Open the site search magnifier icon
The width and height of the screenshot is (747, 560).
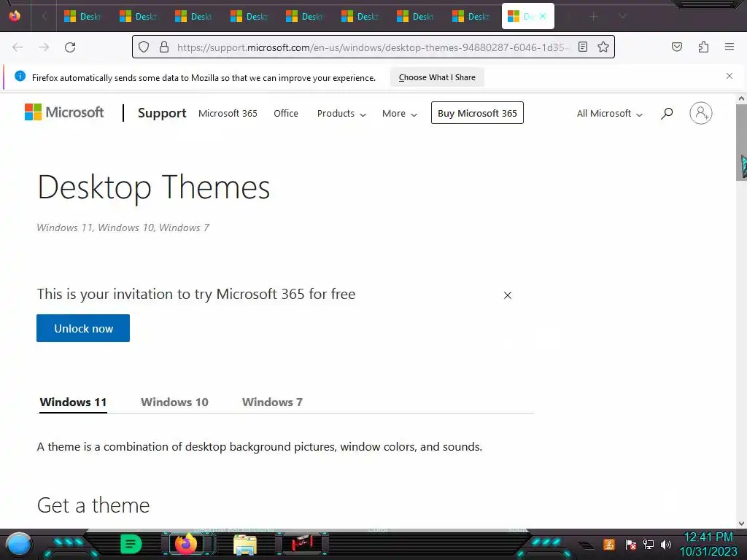[x=667, y=113]
